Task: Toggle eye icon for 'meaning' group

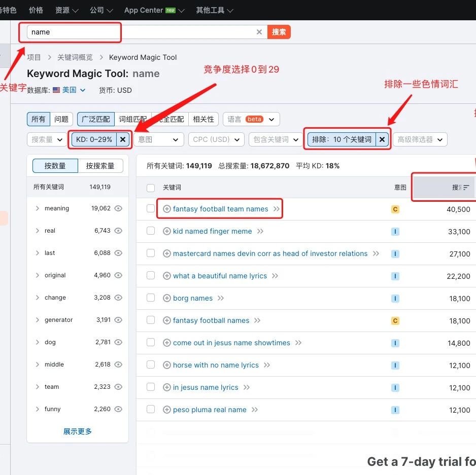Action: pos(118,208)
